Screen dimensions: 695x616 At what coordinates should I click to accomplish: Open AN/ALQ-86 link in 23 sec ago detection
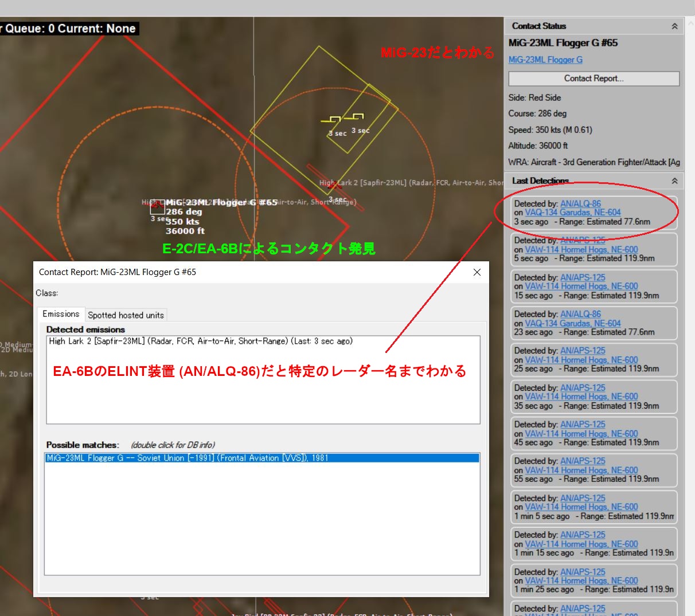tap(580, 314)
